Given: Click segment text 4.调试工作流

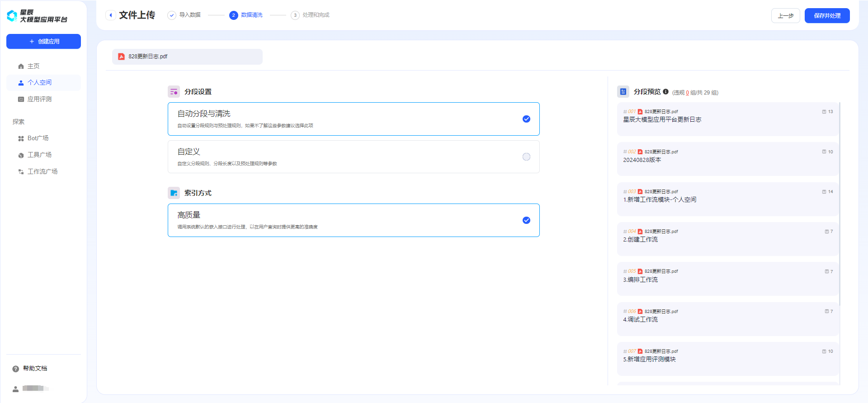Looking at the screenshot, I should [640, 320].
